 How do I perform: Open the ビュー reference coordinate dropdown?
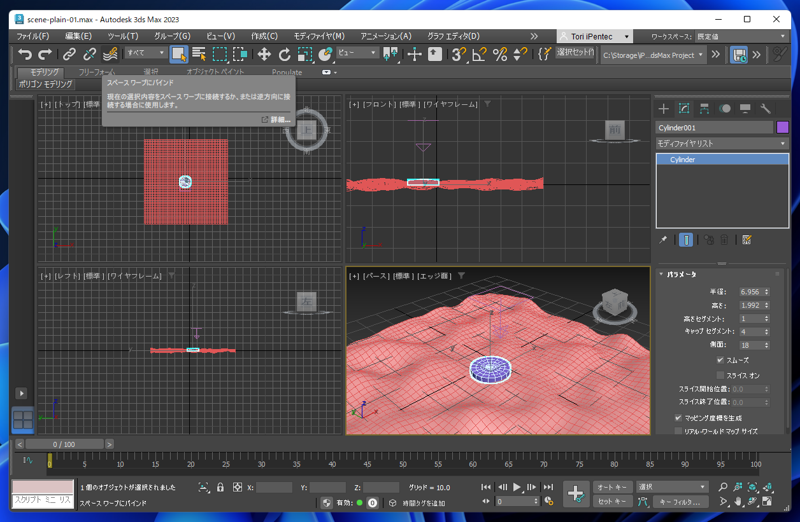[357, 53]
